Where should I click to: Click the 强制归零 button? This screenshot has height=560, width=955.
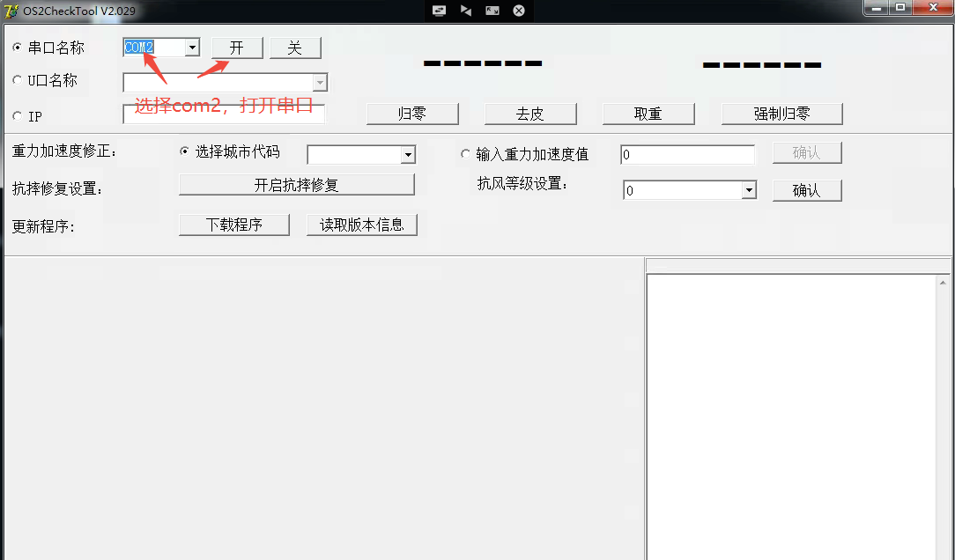point(782,114)
